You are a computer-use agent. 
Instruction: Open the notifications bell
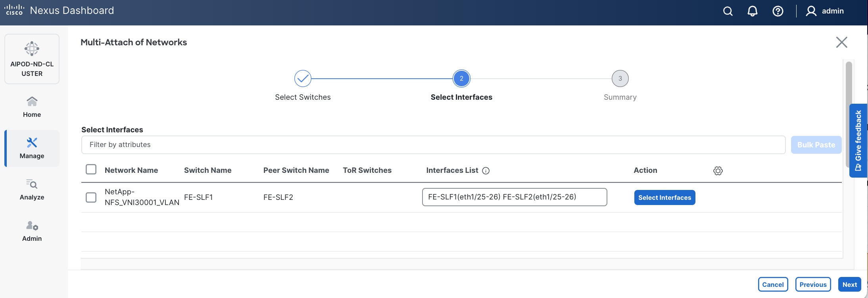753,11
